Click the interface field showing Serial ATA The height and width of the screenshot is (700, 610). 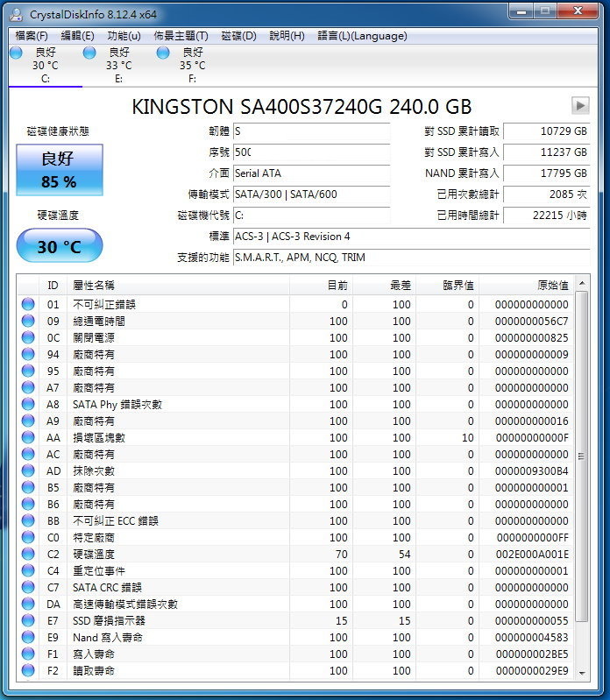pyautogui.click(x=311, y=173)
